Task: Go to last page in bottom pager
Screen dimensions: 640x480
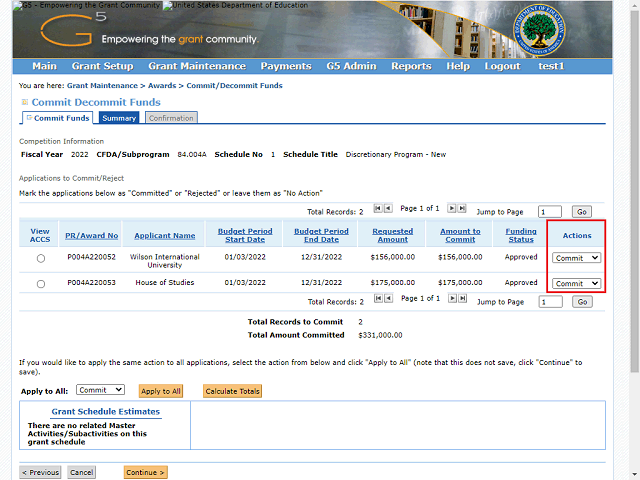Action: coord(462,298)
